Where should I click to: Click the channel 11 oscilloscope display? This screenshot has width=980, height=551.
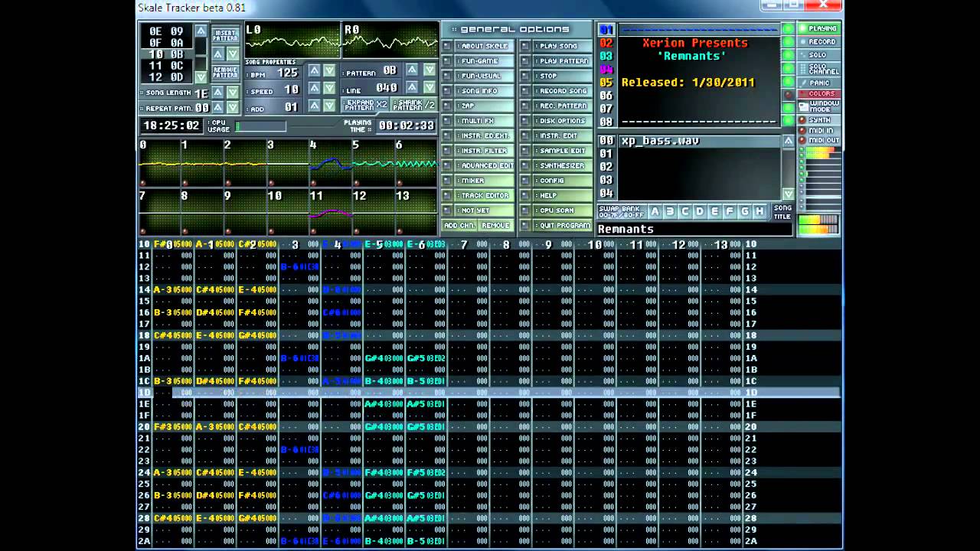pos(329,212)
